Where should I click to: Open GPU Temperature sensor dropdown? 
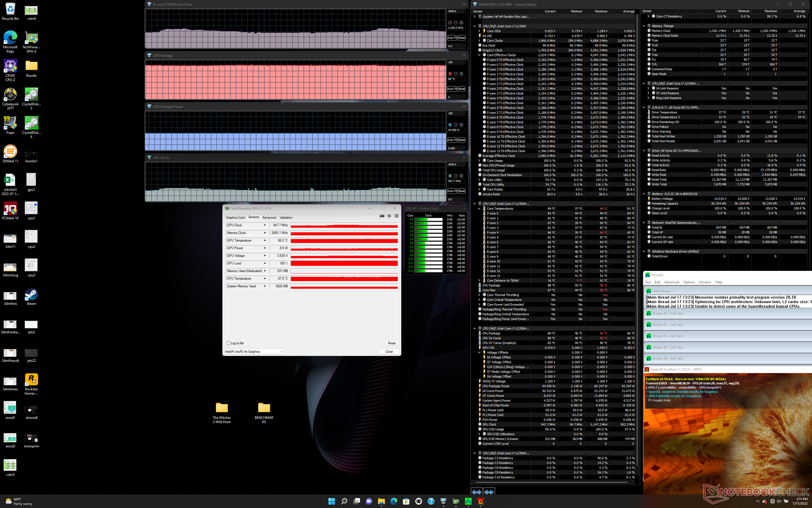[265, 240]
